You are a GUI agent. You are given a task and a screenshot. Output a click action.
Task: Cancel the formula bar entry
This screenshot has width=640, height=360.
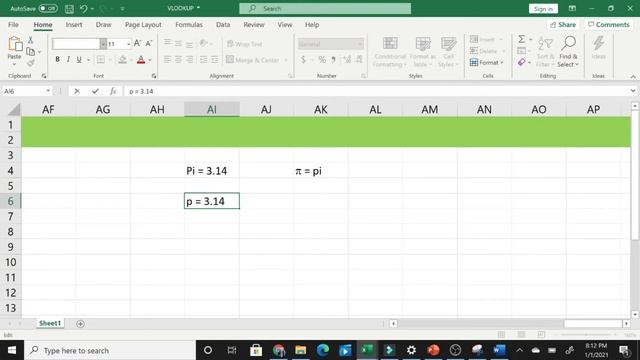tap(77, 91)
